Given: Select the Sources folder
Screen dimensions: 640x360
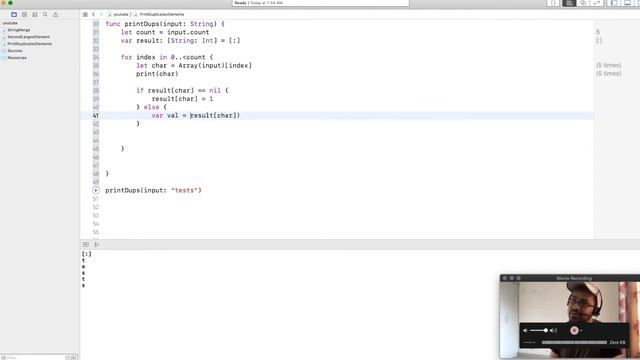Looking at the screenshot, I should click(x=15, y=51).
